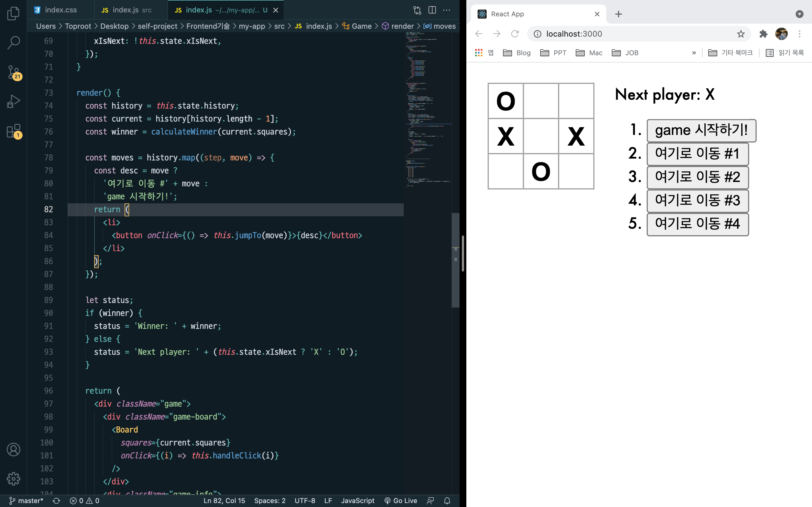Viewport: 812px width, 507px height.
Task: Click the Split Editor Right icon
Action: click(x=432, y=10)
